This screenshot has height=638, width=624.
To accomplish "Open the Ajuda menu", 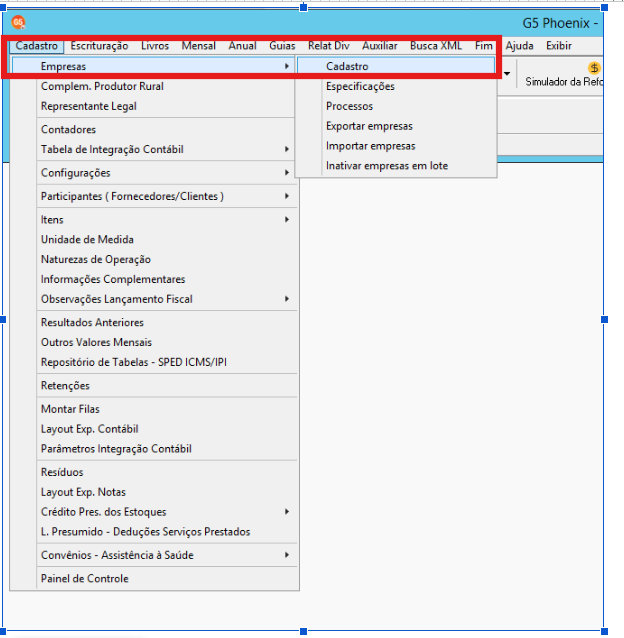I will 519,46.
